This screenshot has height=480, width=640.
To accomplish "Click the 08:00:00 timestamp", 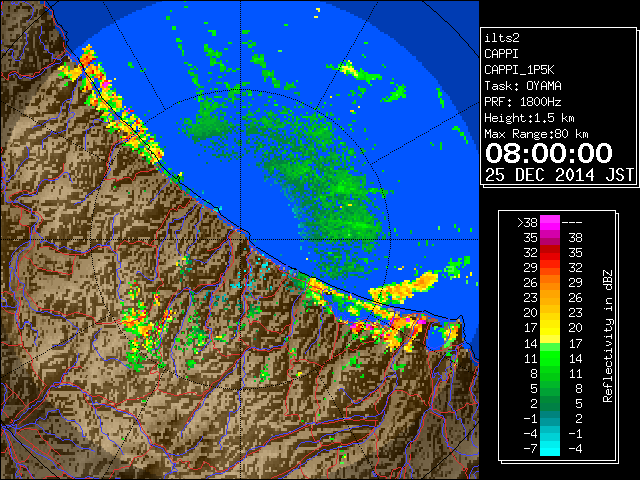I will (x=549, y=153).
